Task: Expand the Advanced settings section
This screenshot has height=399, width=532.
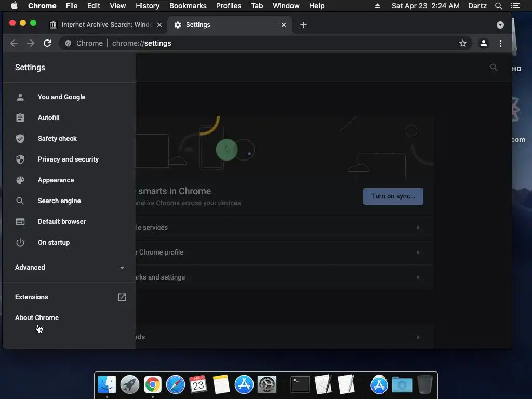Action: click(69, 268)
